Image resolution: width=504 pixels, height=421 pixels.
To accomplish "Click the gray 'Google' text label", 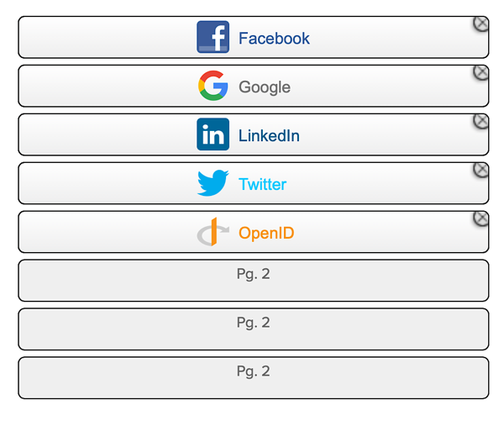I will coord(265,87).
